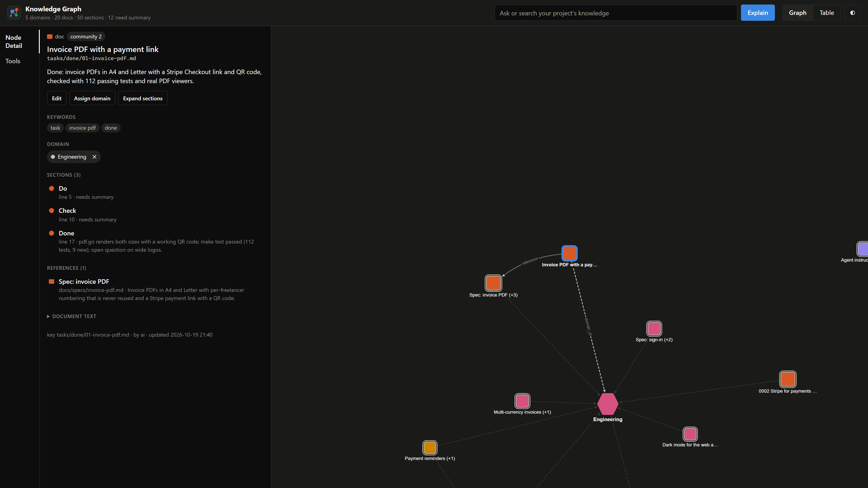Select the Dark mode for the web a… node
Viewport: 868px width, 488px height.
(690, 434)
